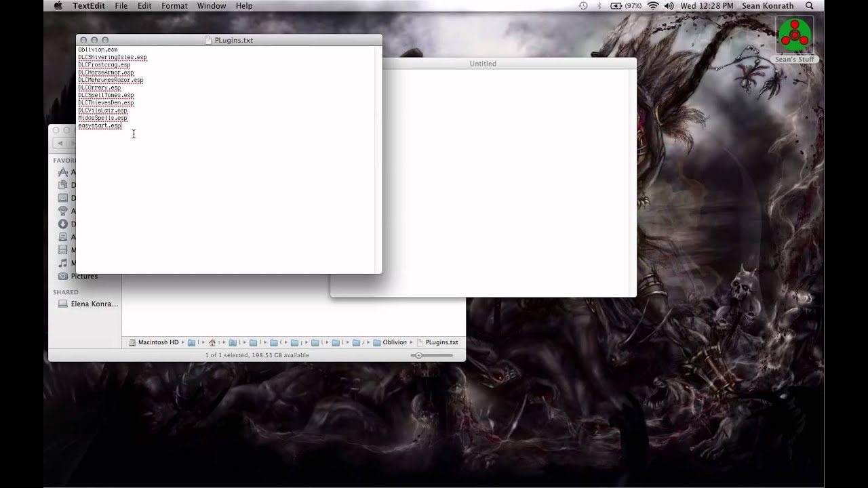Click the battery status icon
This screenshot has height=488, width=868.
(x=626, y=5)
